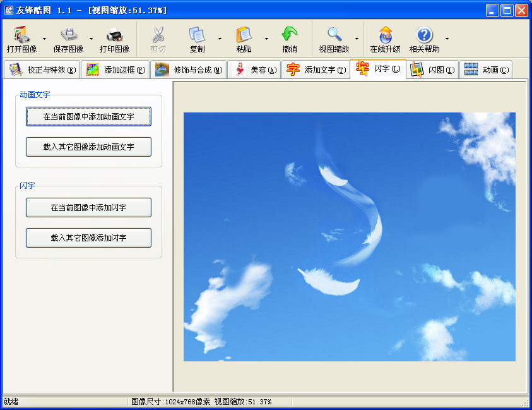Open the 相关帮助 help icon

coord(425,35)
